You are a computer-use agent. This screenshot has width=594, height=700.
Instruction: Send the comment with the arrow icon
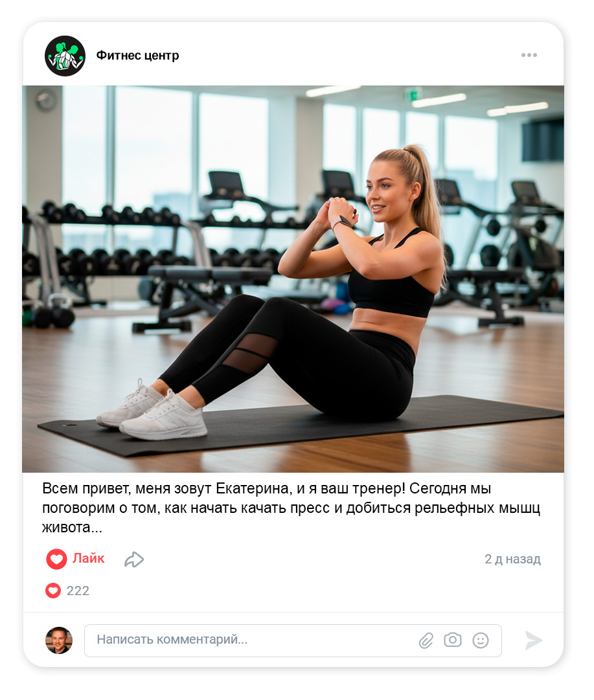pos(533,640)
